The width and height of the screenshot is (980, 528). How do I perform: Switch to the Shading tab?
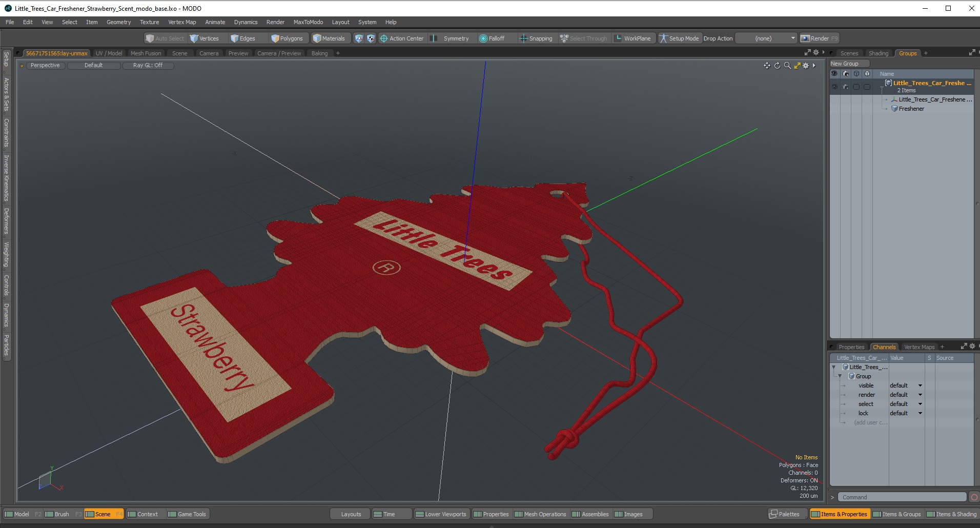(x=879, y=53)
